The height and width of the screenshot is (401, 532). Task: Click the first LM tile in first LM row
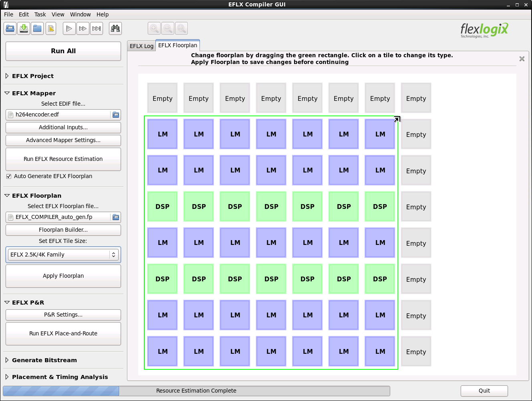[x=162, y=134]
